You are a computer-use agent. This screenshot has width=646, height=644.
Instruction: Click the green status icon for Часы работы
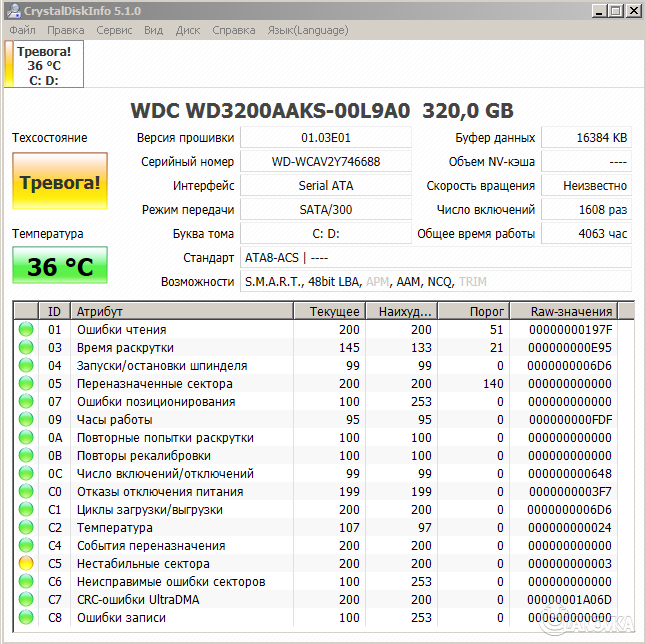[x=26, y=419]
